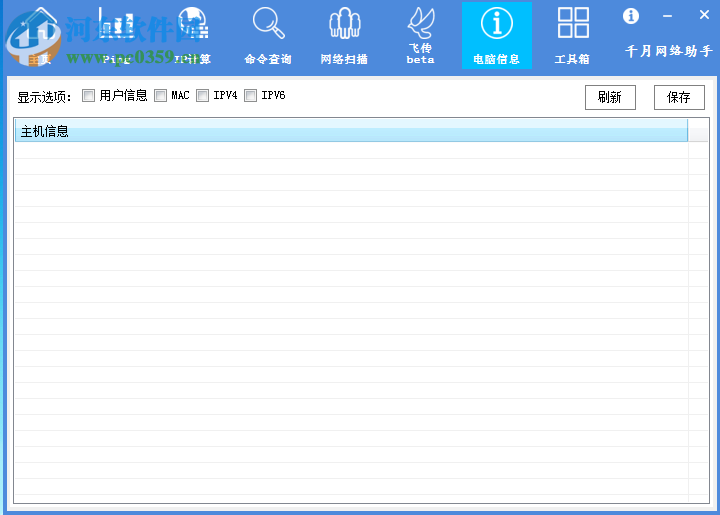Open the 飞传 beta bird tab
This screenshot has height=515, width=720.
pyautogui.click(x=421, y=36)
